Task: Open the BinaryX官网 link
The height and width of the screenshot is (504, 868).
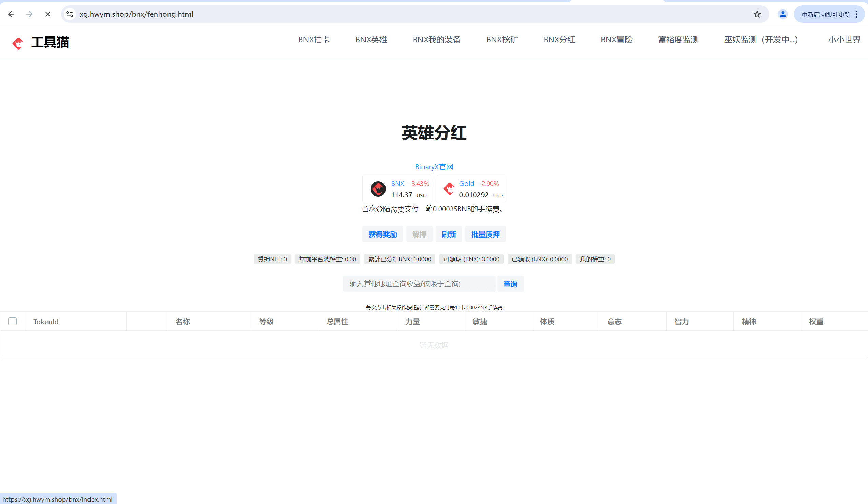Action: (434, 167)
